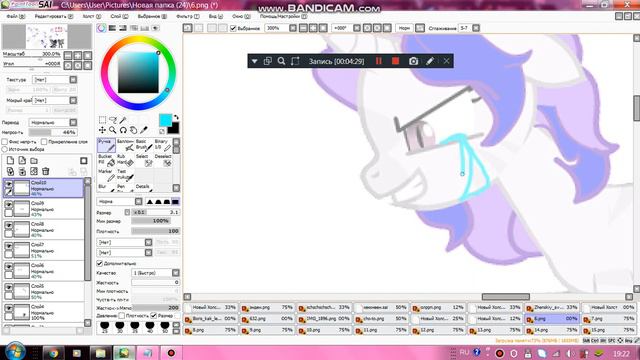Choose the Select pen tool
Viewport: 640px width, 360px height.
click(x=144, y=160)
